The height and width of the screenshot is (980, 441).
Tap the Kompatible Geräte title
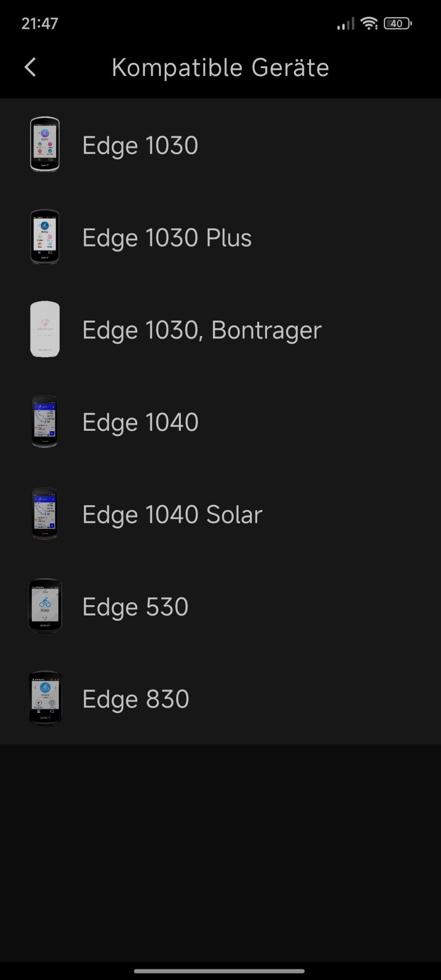tap(220, 68)
